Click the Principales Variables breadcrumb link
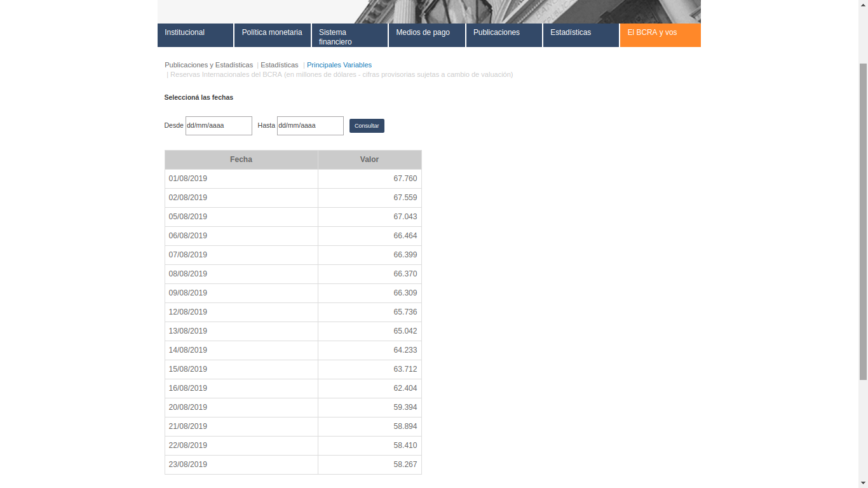The image size is (868, 488). click(x=339, y=65)
